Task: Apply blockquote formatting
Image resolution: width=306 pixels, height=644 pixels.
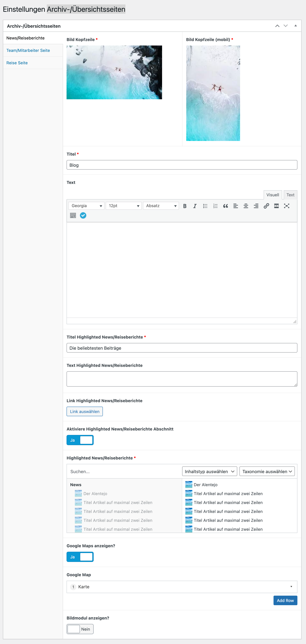Action: click(x=225, y=206)
